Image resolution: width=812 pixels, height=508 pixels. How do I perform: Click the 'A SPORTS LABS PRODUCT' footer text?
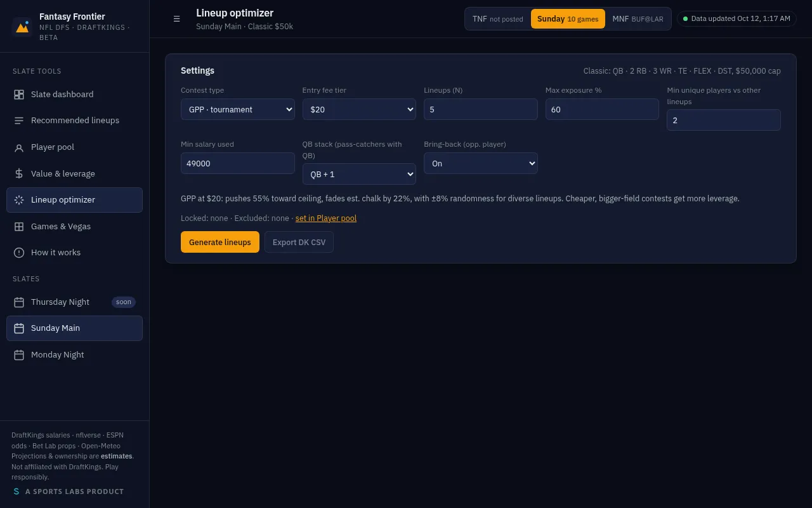point(75,491)
